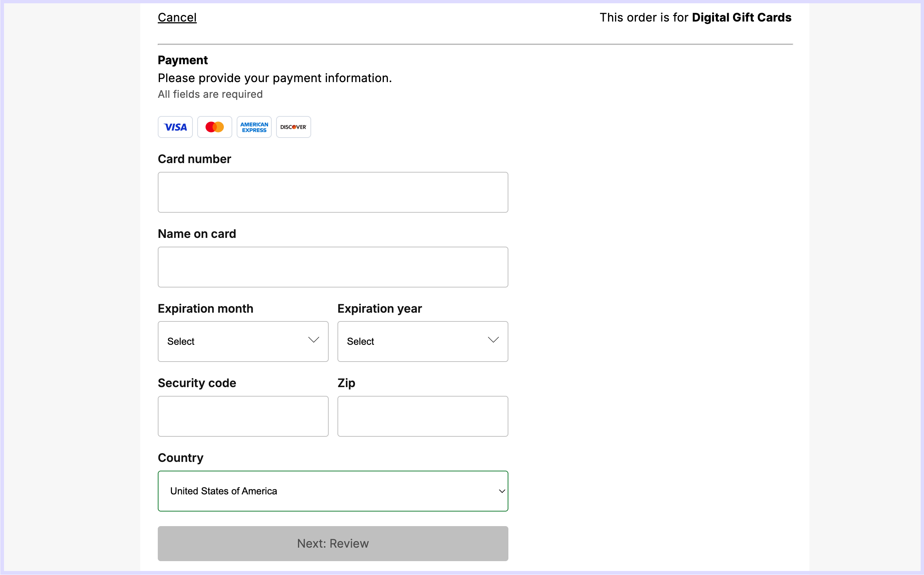Click the Country dropdown arrow icon

point(501,491)
